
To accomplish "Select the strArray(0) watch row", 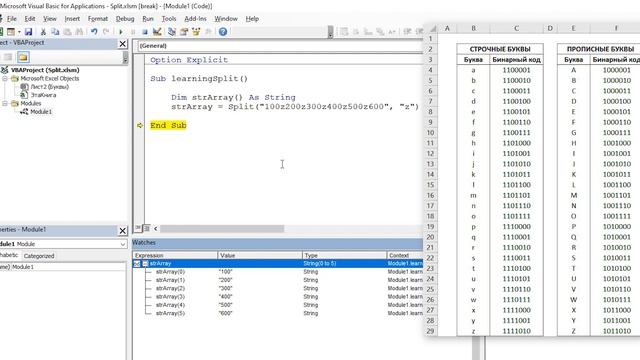I will (x=278, y=272).
